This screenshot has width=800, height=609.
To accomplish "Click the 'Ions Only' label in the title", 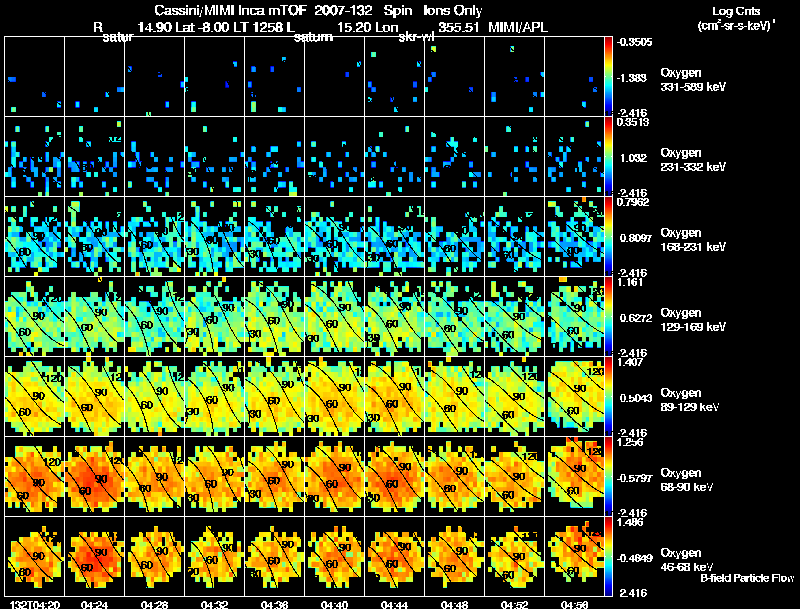I will (x=453, y=11).
